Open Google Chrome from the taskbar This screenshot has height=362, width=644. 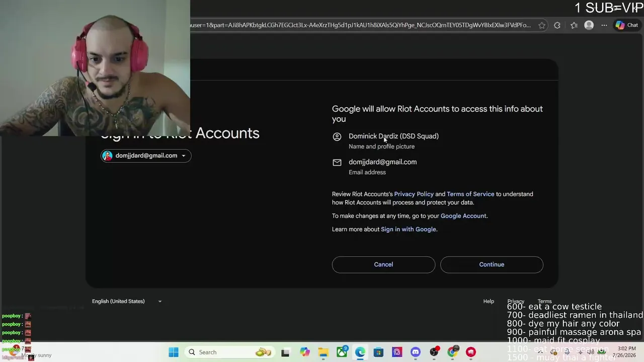(x=452, y=352)
